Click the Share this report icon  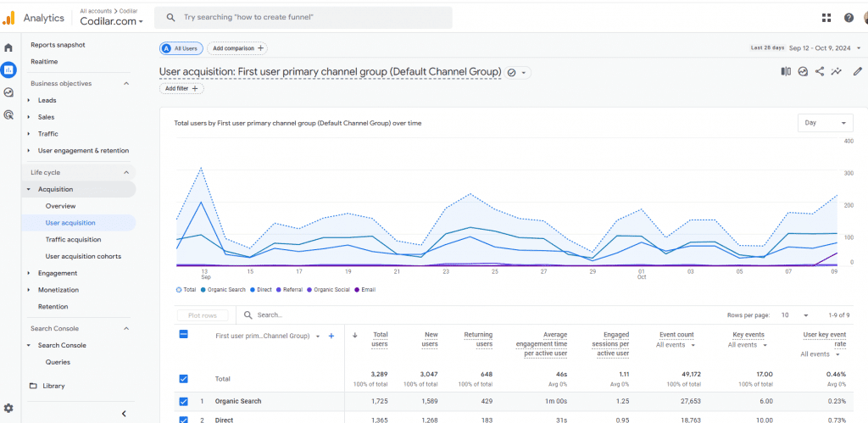click(x=820, y=71)
